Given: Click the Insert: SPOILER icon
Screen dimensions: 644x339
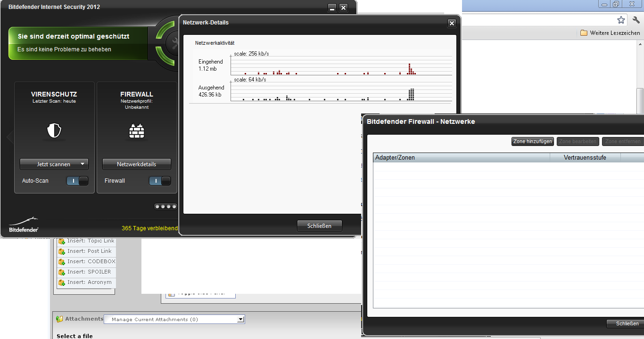Looking at the screenshot, I should point(61,272).
